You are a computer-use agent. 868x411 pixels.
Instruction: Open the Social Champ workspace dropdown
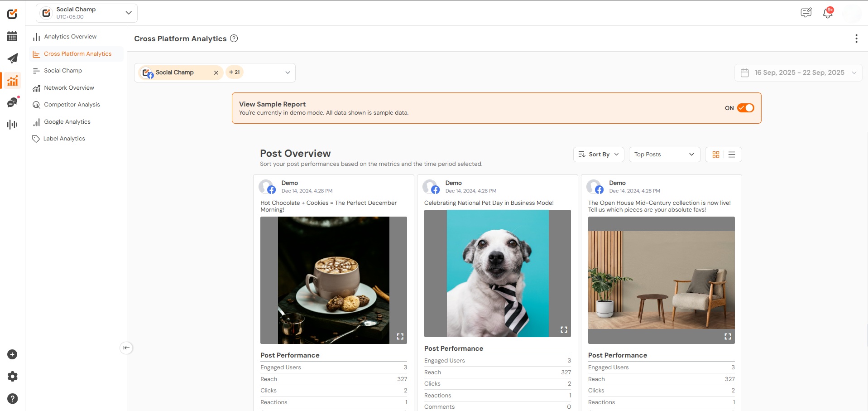tap(86, 13)
